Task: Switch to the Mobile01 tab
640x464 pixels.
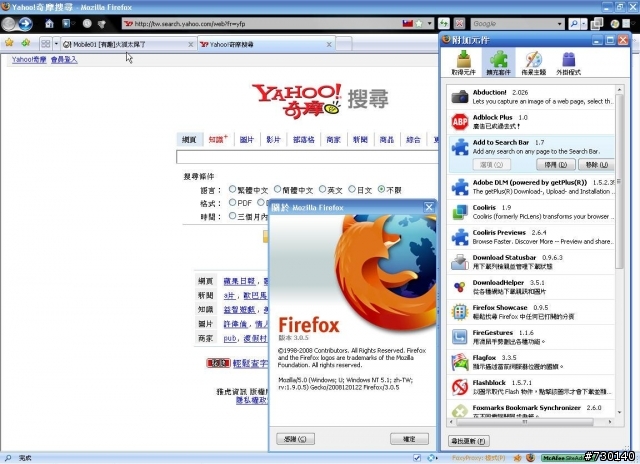Action: [x=128, y=44]
